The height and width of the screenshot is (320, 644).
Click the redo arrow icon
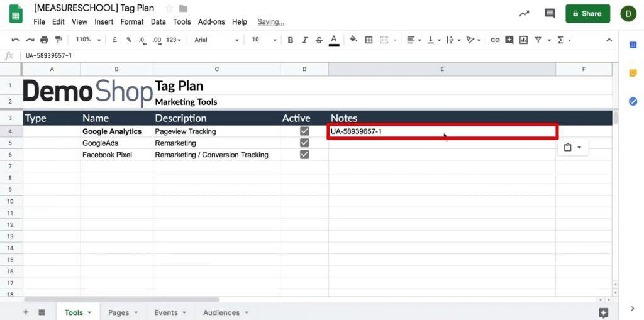click(30, 40)
